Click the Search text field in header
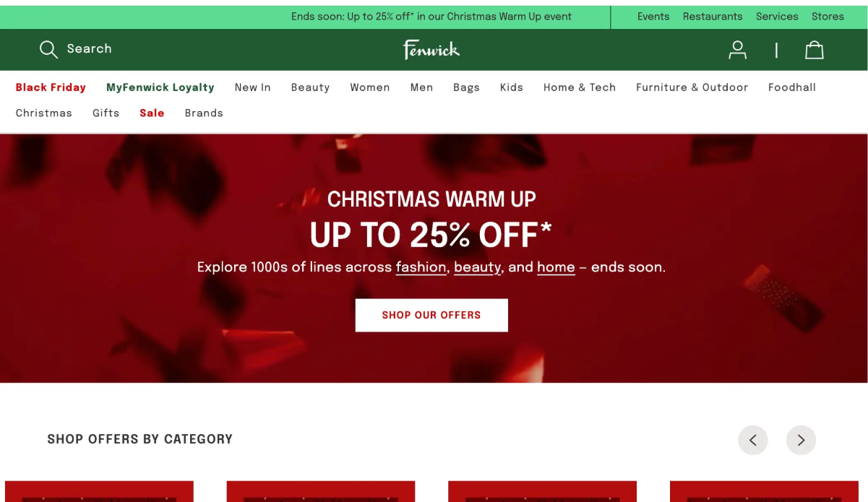The image size is (868, 502). pos(89,49)
